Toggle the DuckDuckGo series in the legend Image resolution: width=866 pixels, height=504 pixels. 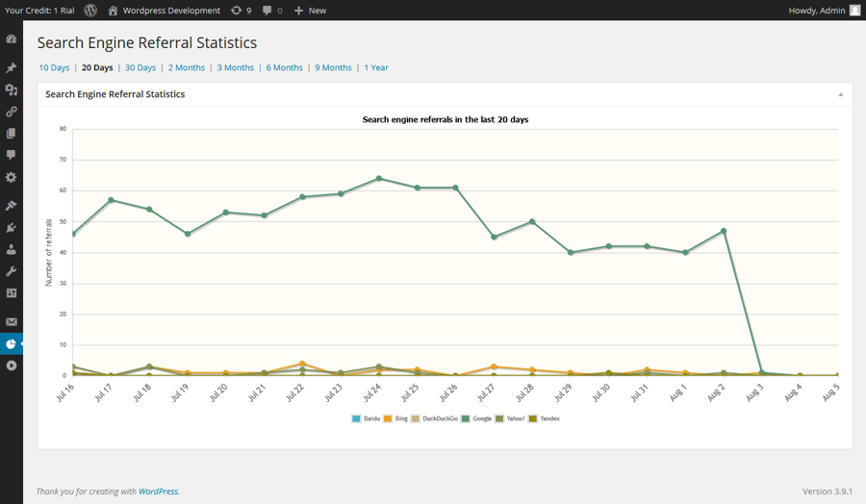coord(434,418)
